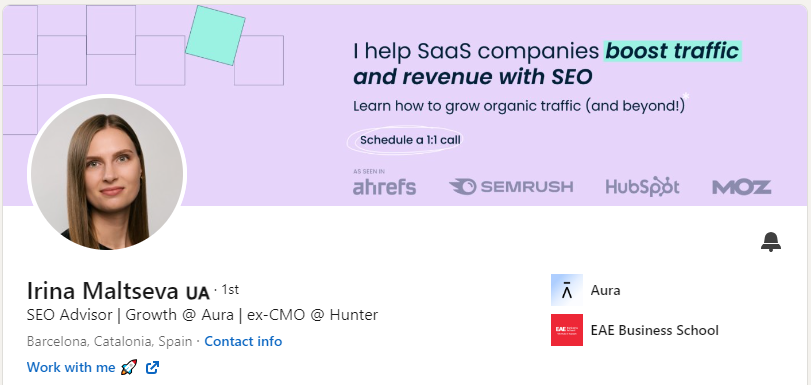Click the EAE Business School logo
The height and width of the screenshot is (385, 811).
[x=567, y=330]
